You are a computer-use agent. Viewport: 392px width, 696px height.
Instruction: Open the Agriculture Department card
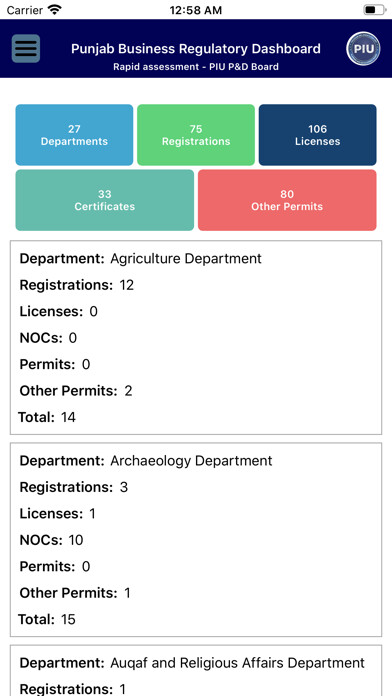pyautogui.click(x=196, y=337)
